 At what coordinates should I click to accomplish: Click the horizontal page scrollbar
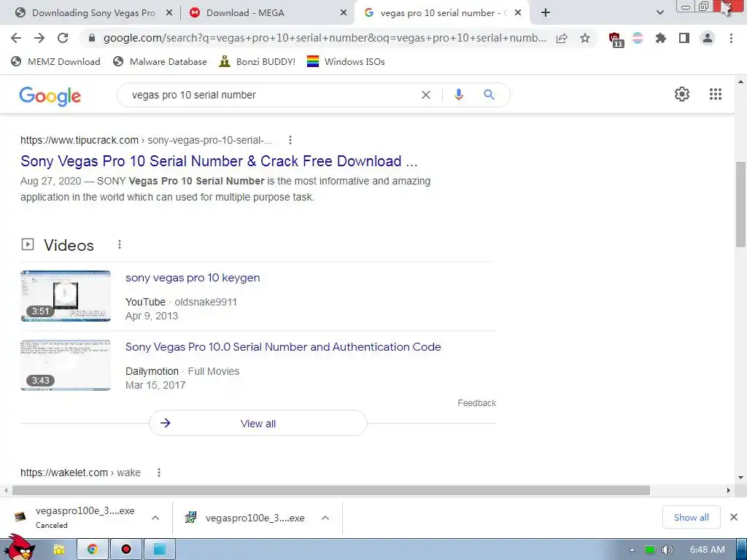coord(331,490)
